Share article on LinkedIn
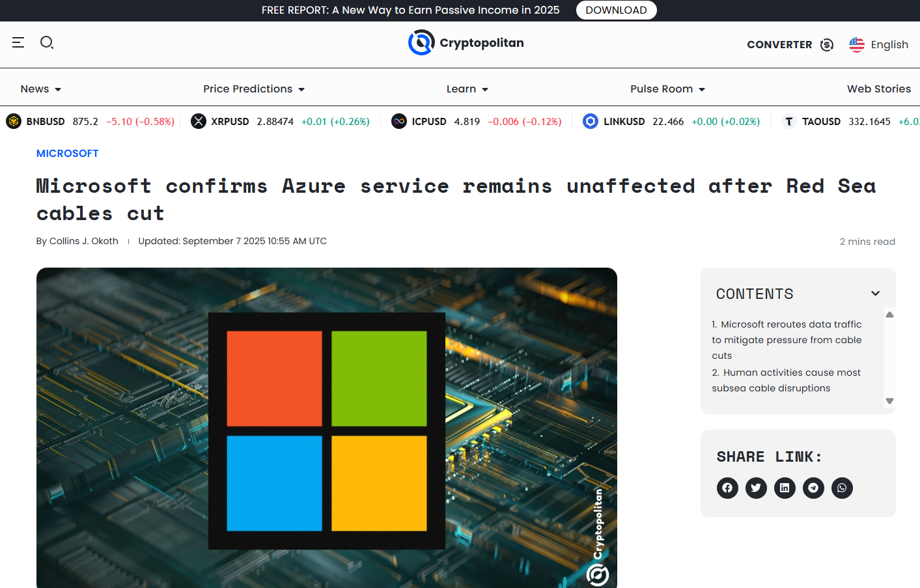 [785, 488]
